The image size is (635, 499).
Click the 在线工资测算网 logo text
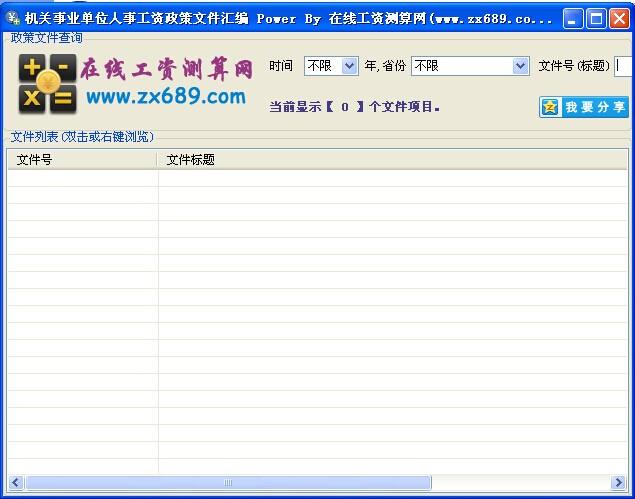tap(166, 69)
